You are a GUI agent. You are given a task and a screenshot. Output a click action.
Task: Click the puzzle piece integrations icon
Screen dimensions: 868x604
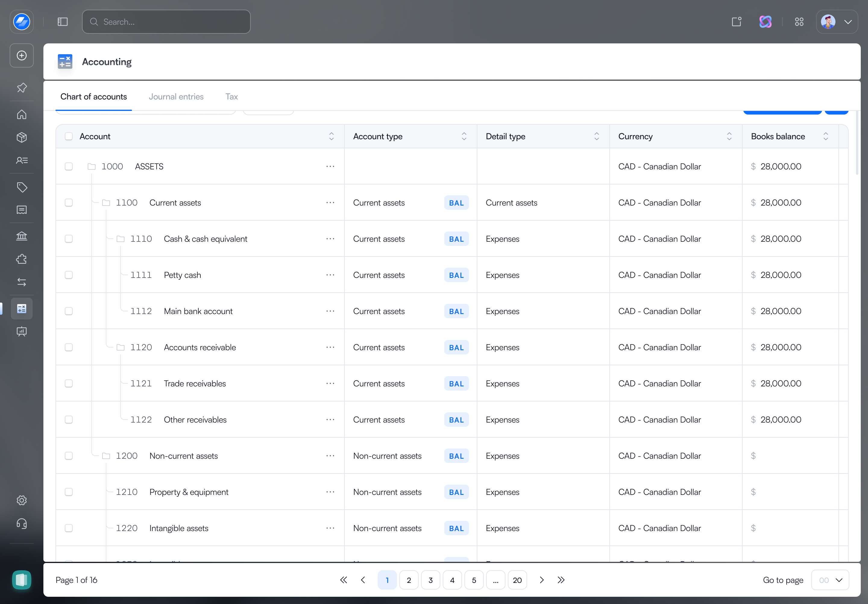pos(21,259)
